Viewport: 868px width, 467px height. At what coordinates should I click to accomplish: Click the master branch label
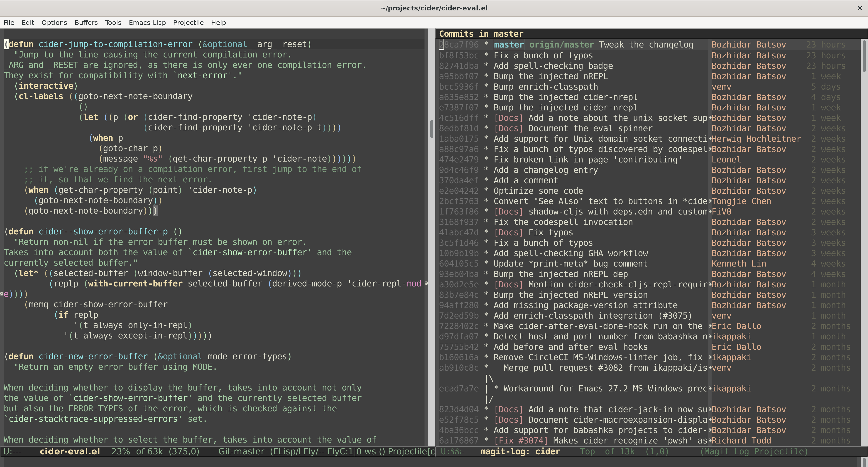coord(508,45)
